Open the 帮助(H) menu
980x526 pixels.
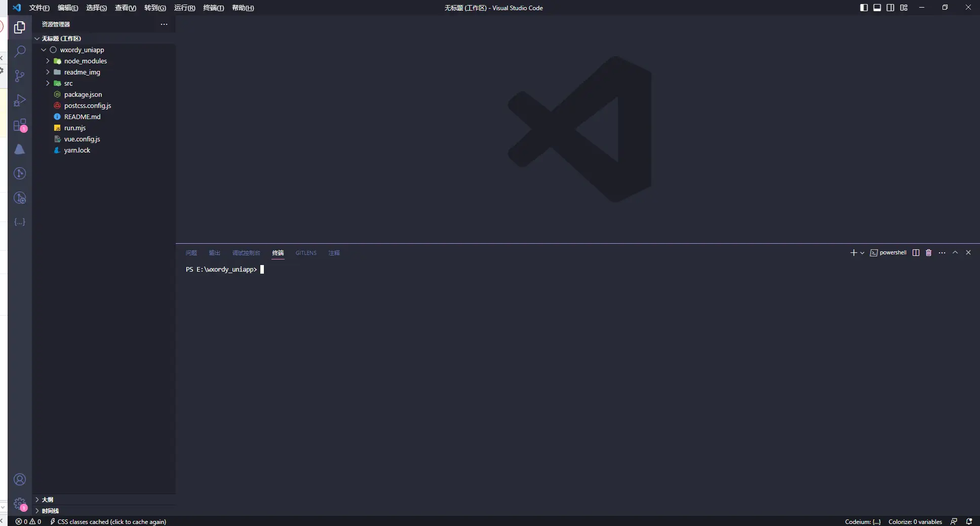(243, 8)
